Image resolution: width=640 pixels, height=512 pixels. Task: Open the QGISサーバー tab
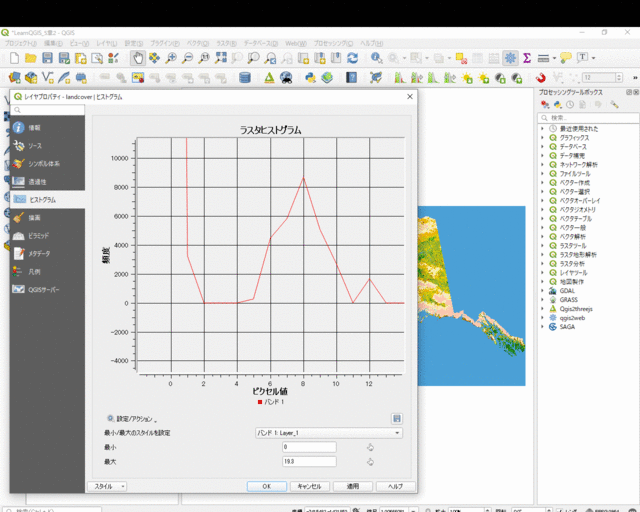47,289
